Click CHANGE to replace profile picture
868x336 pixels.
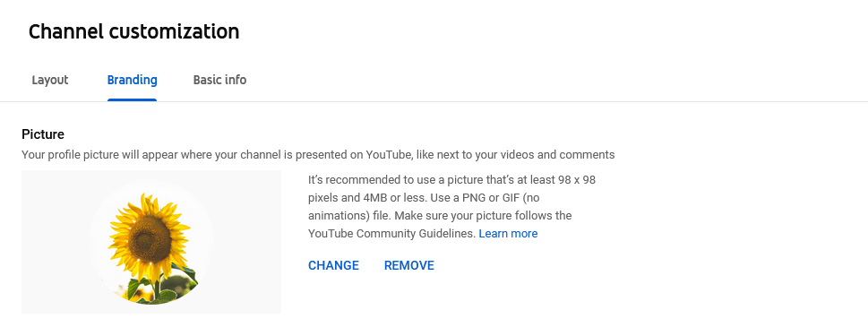[x=333, y=266]
